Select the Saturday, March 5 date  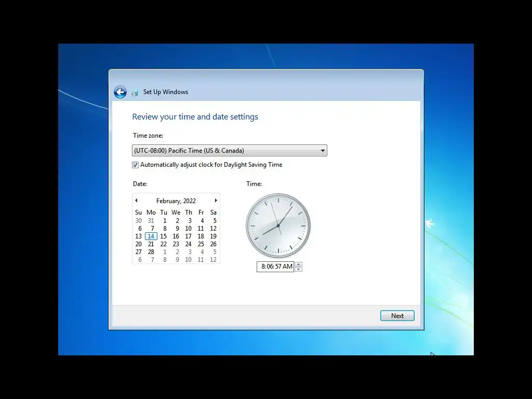point(215,252)
